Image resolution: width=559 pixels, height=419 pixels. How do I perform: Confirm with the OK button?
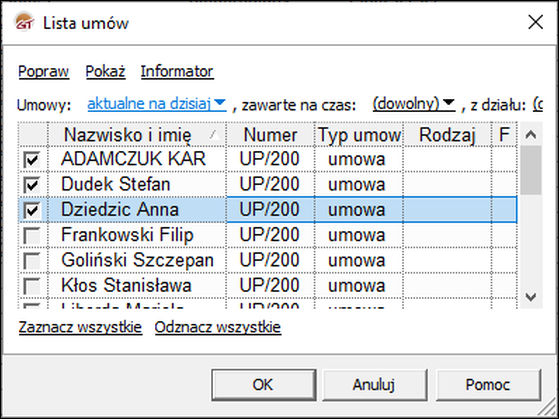(x=263, y=385)
